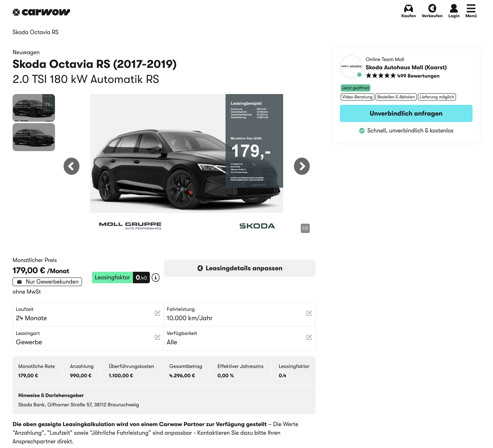Click the Nur Gewerbekunden badge

pos(47,282)
